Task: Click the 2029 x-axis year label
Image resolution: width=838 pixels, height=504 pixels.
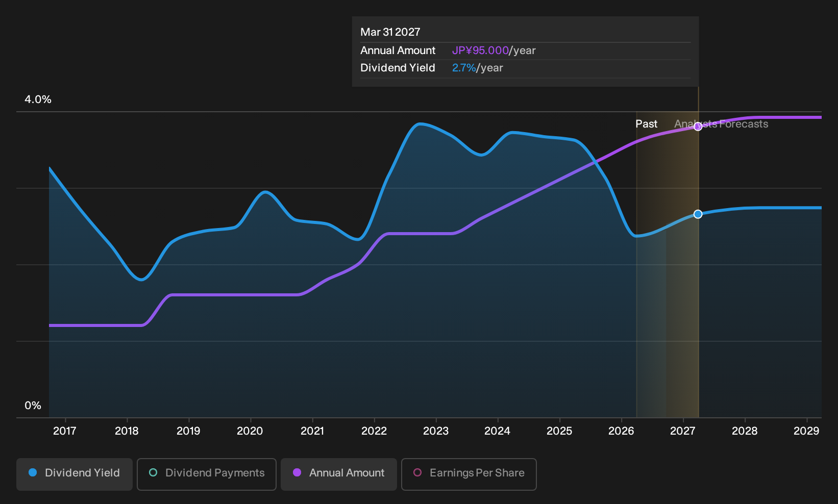Action: [806, 431]
